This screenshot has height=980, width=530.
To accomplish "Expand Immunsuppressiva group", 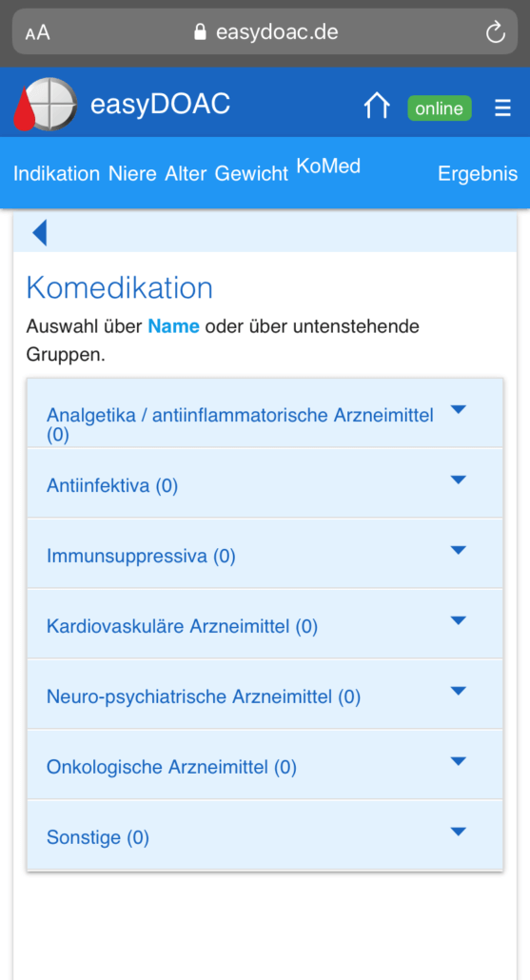I will tap(265, 554).
